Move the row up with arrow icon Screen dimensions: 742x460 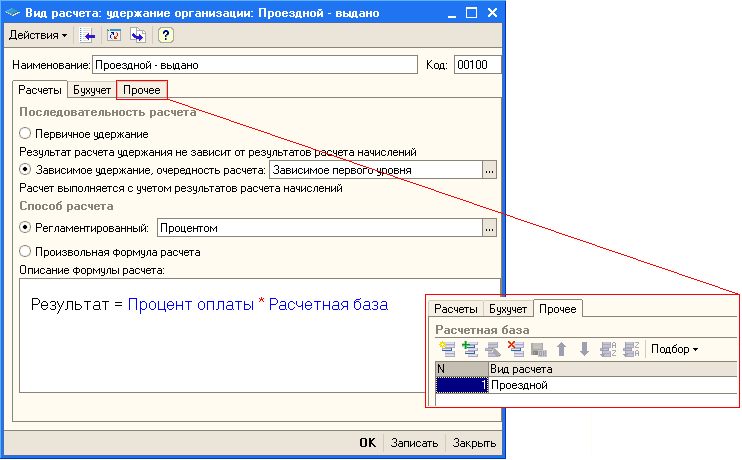click(x=562, y=349)
